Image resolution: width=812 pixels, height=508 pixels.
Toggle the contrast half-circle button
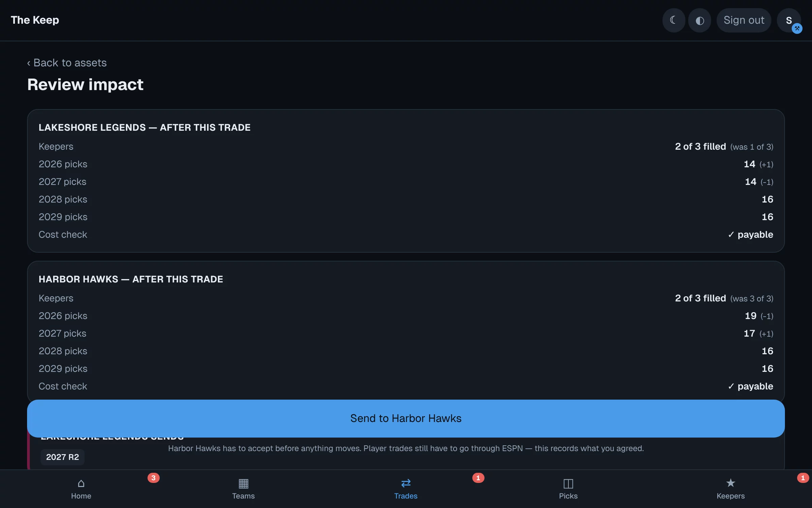700,20
